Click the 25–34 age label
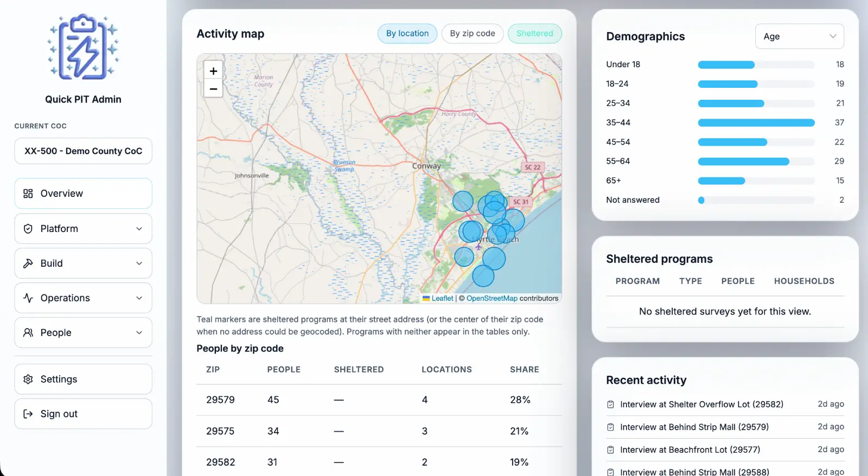Image resolution: width=868 pixels, height=476 pixels. (618, 103)
